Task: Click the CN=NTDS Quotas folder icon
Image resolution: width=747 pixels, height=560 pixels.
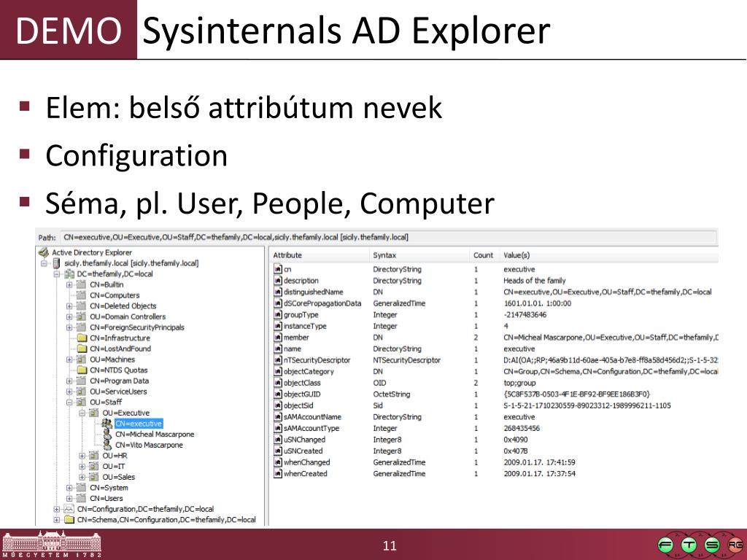Action: click(82, 370)
